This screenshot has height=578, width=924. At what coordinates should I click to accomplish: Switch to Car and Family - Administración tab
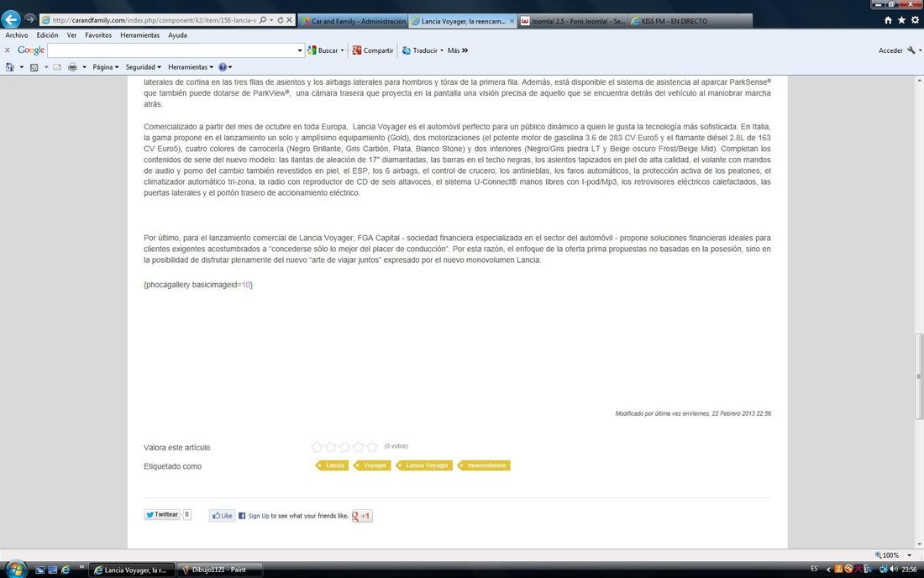(353, 21)
